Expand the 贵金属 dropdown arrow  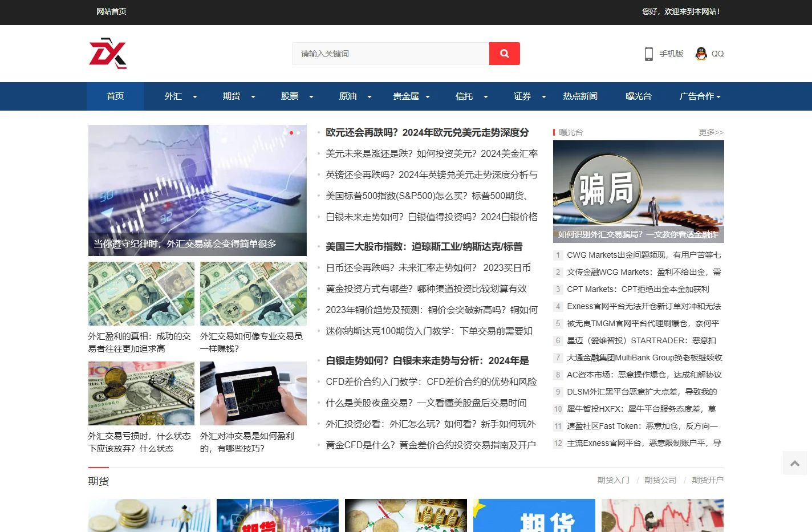click(428, 97)
